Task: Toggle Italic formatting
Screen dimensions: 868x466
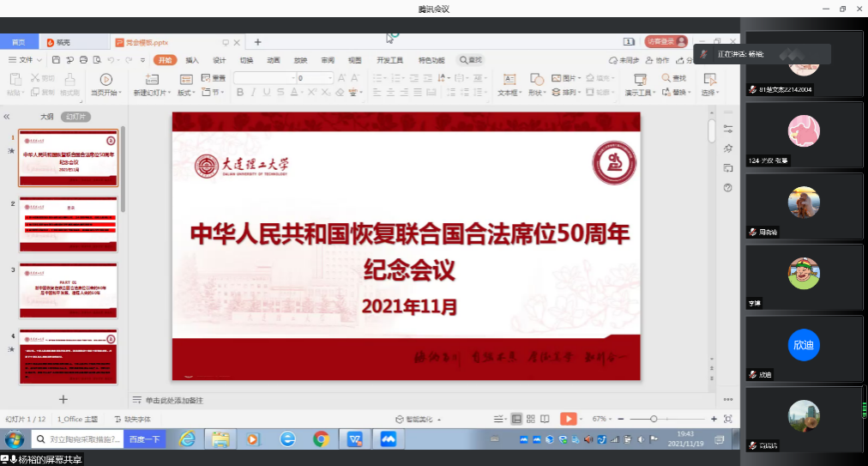Action: 254,92
